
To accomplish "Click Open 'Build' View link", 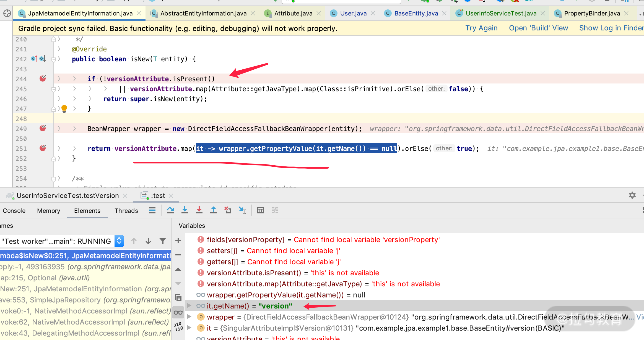I will tap(538, 28).
